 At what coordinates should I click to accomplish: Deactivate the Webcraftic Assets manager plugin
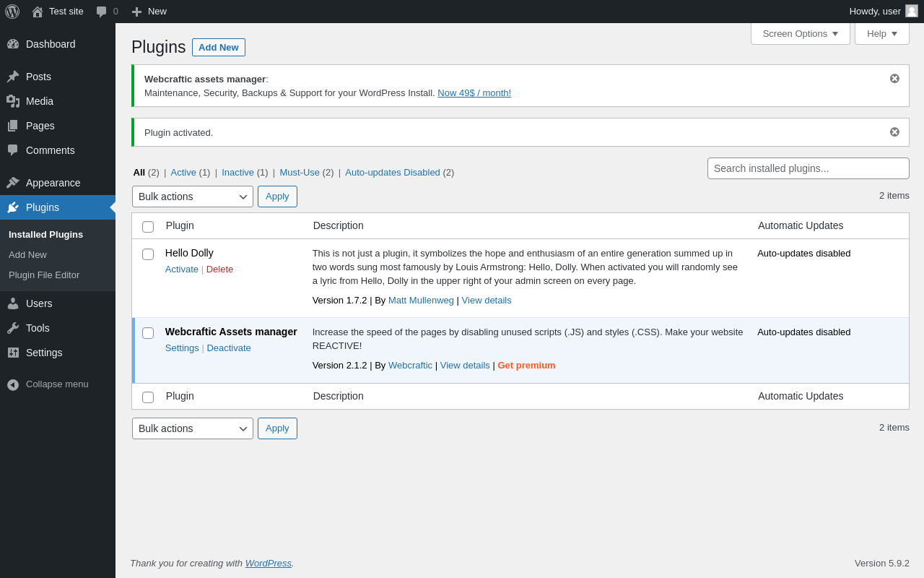(229, 348)
